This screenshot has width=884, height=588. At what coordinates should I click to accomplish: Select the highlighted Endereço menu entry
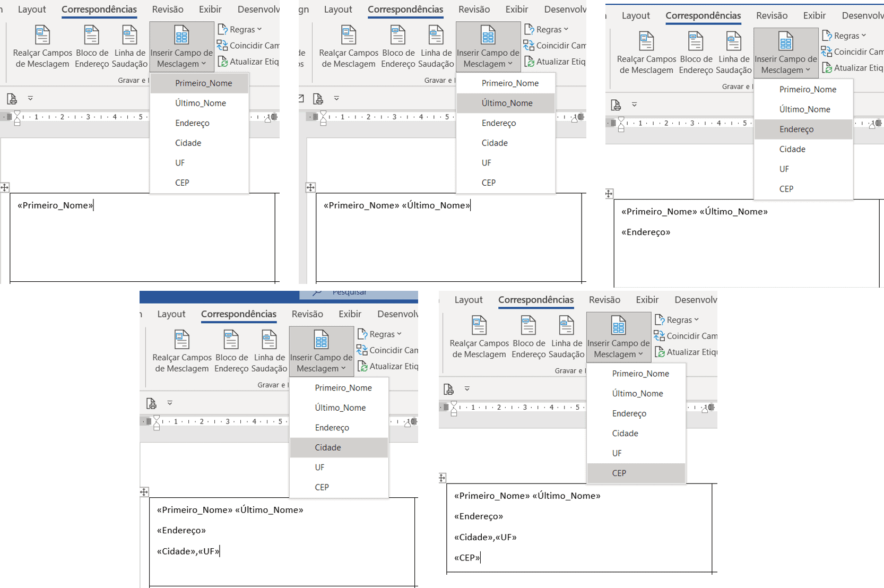point(803,129)
